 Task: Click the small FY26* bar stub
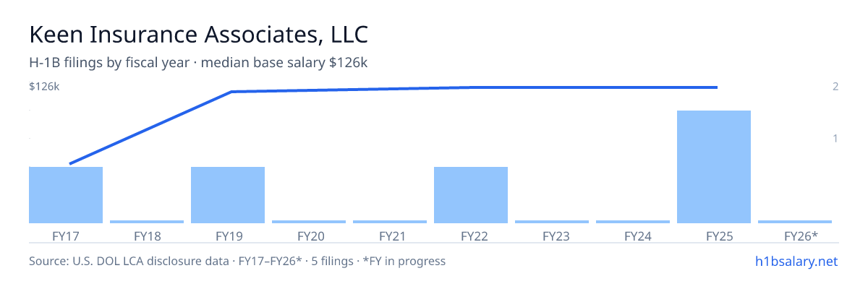pos(795,222)
